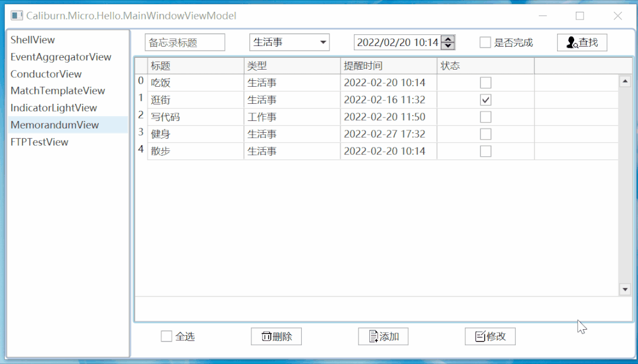The height and width of the screenshot is (364, 638).
Task: Close the application window
Action: tap(618, 16)
